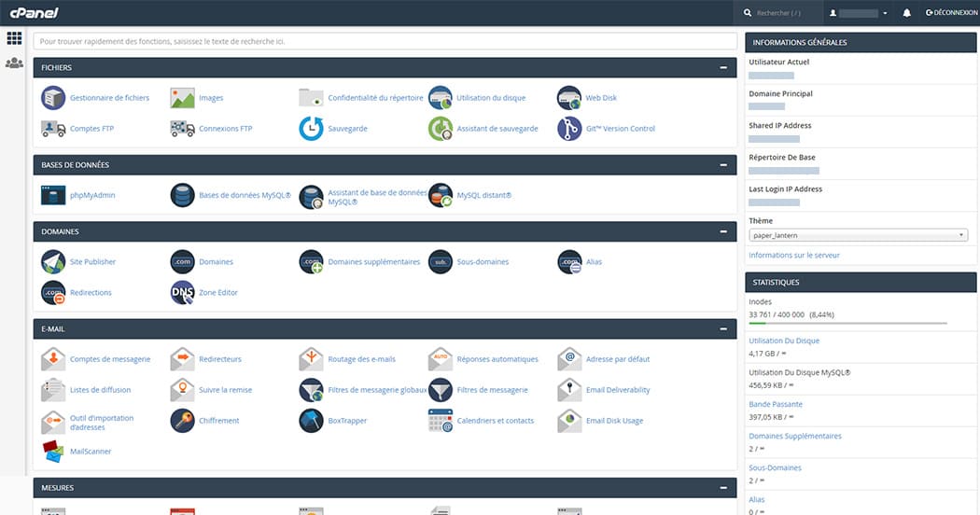Viewport: 980px width, 515px height.
Task: Open the Adresse par défaut link
Action: point(618,359)
